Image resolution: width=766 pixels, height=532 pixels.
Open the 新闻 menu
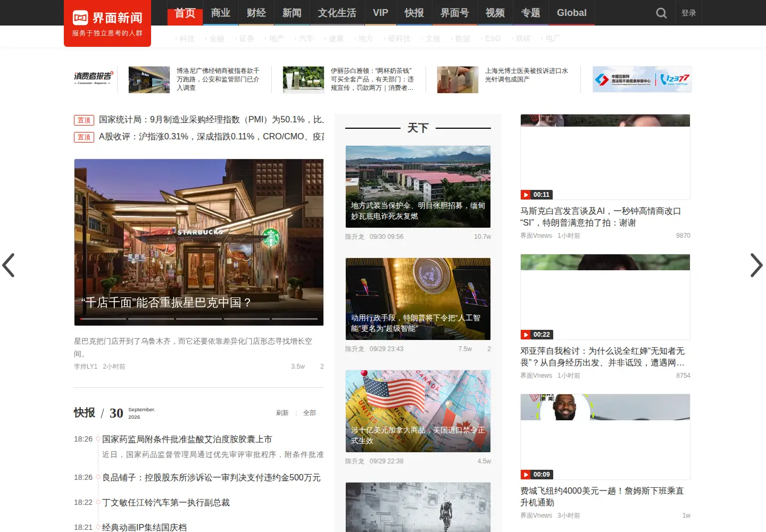coord(292,13)
